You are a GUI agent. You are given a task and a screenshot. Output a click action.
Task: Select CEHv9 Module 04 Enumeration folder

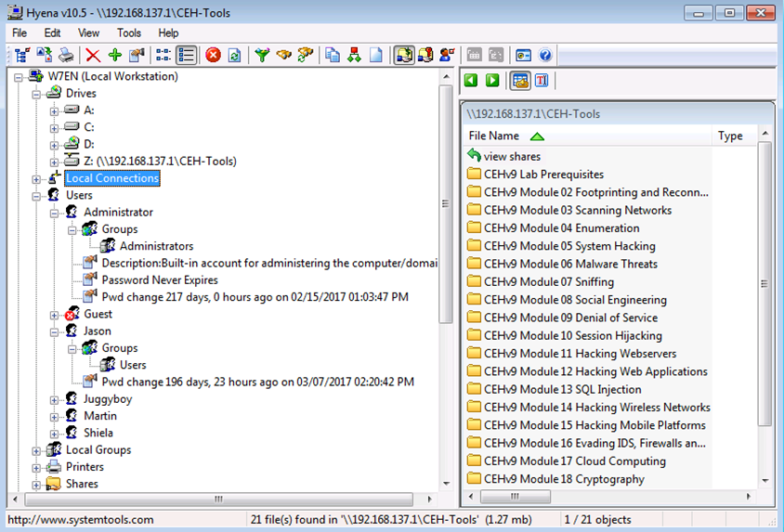[x=561, y=227]
